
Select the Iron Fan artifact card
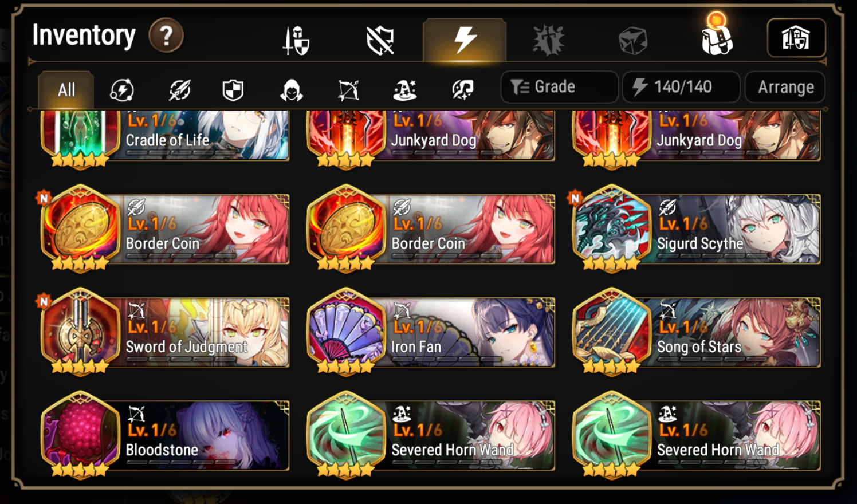(x=431, y=332)
